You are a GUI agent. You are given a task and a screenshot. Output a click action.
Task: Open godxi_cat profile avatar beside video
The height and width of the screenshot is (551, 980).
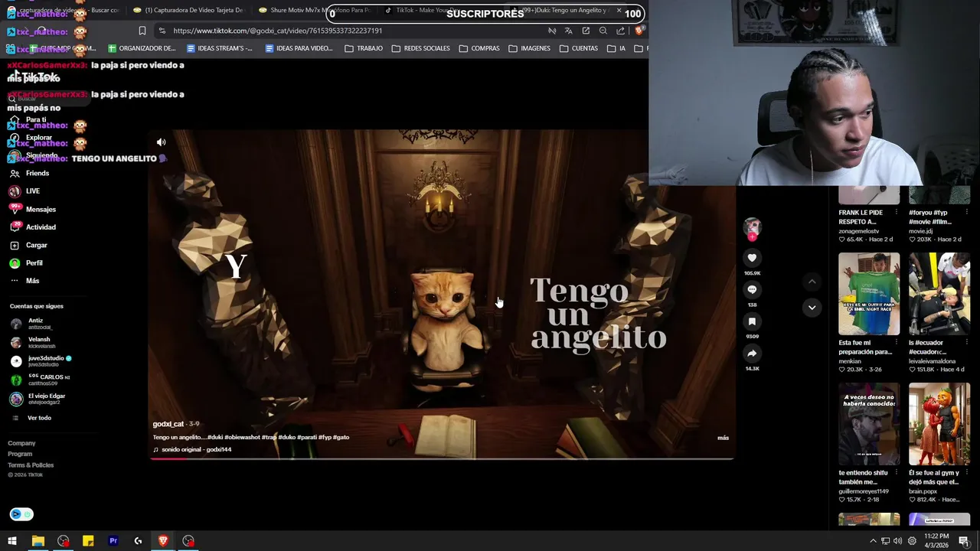click(752, 227)
